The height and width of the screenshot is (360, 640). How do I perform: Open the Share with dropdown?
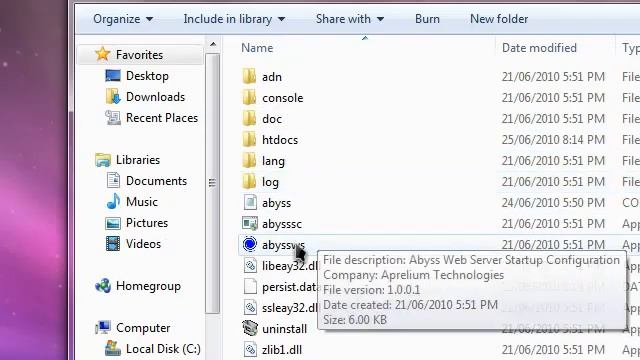(350, 19)
